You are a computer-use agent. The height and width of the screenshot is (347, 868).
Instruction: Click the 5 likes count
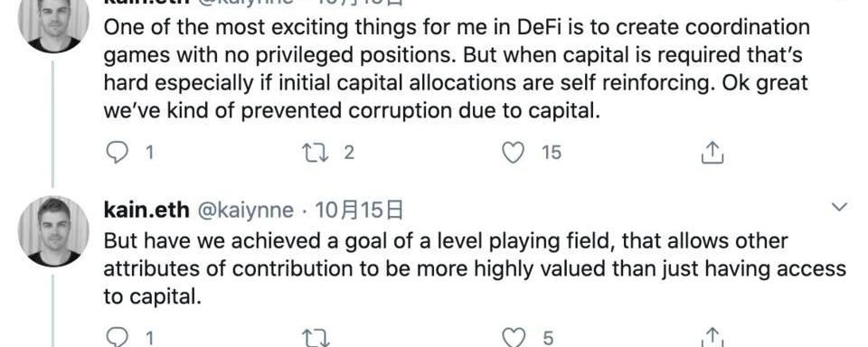[x=548, y=338]
